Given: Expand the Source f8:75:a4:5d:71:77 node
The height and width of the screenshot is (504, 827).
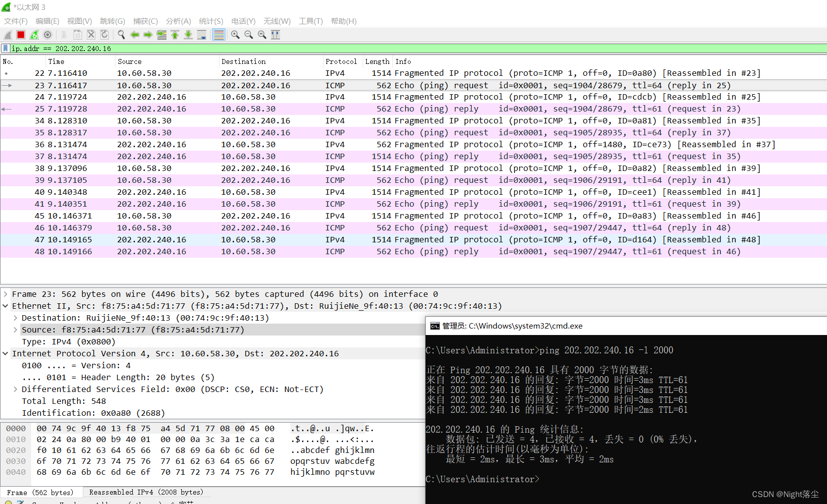Looking at the screenshot, I should (15, 330).
